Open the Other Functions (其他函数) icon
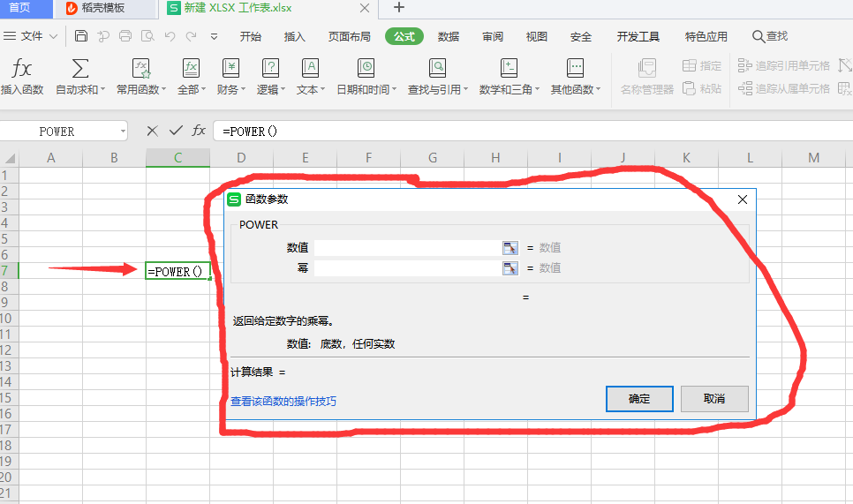 [575, 69]
